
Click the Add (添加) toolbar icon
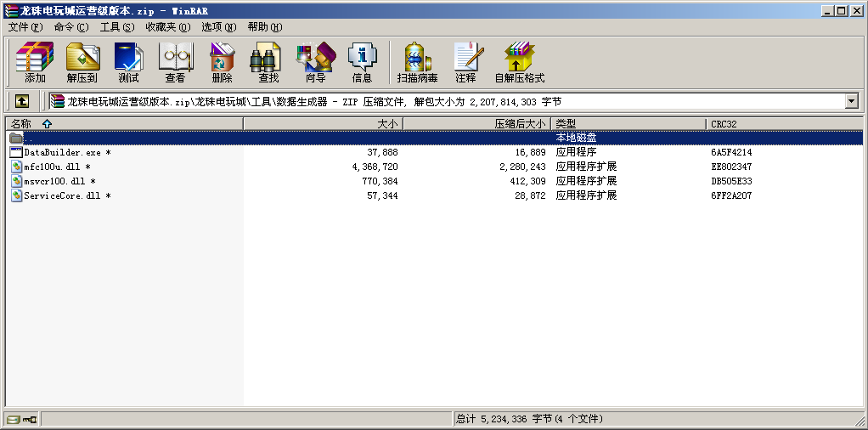point(35,62)
